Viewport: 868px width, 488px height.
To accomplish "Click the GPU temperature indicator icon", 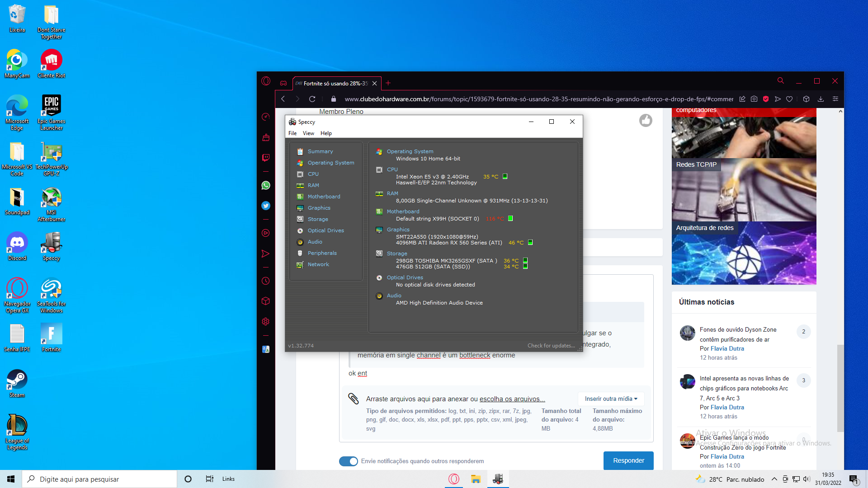I will coord(530,243).
